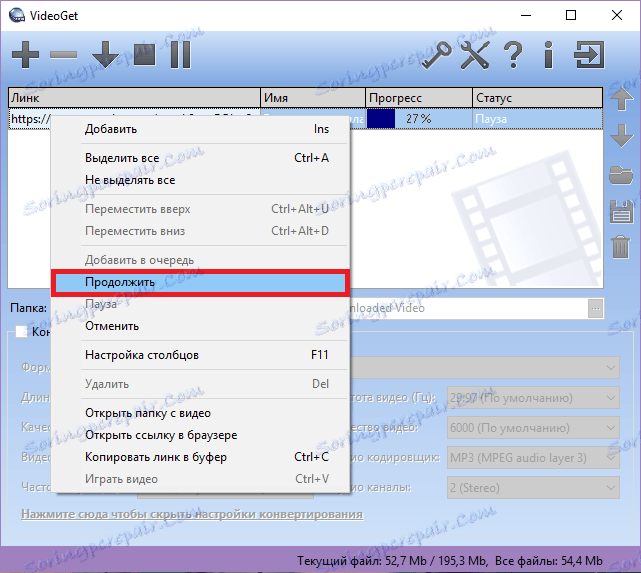Toggle the conversion checkbox beside Папка section

coord(21,331)
